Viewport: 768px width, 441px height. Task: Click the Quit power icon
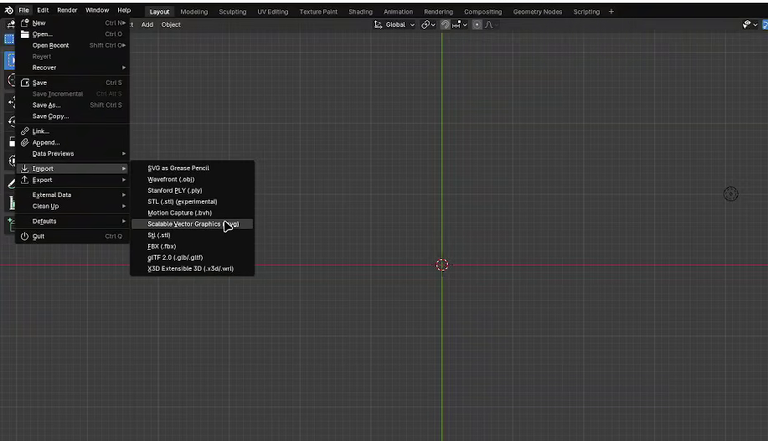tap(25, 236)
